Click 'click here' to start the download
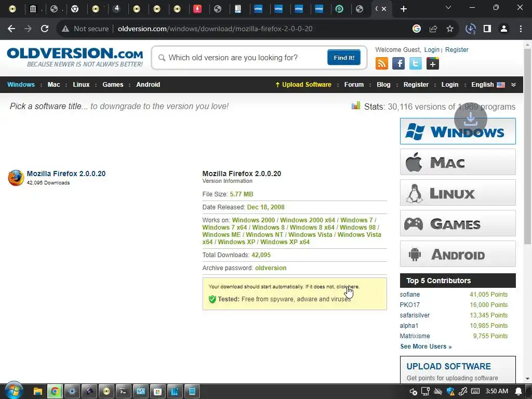The width and height of the screenshot is (532, 399). pyautogui.click(x=348, y=286)
